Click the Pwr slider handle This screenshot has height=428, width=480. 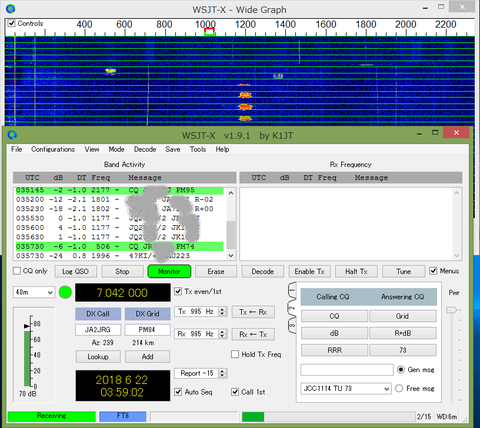click(451, 310)
